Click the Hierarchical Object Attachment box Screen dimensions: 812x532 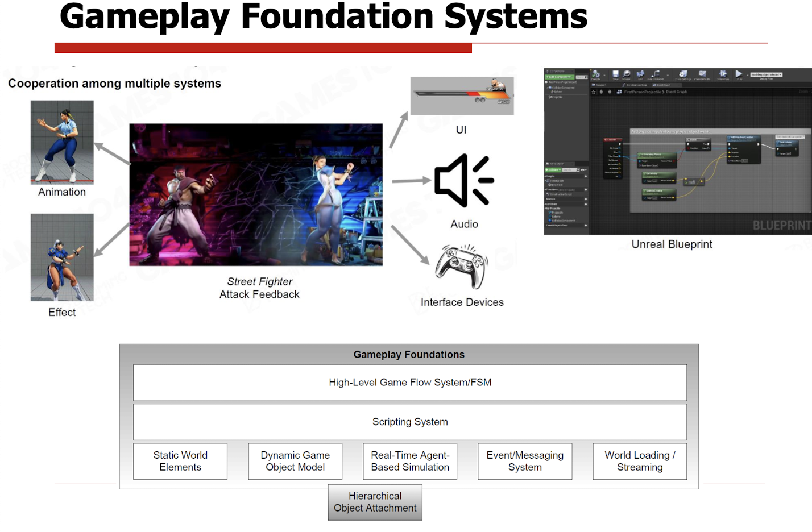375,502
